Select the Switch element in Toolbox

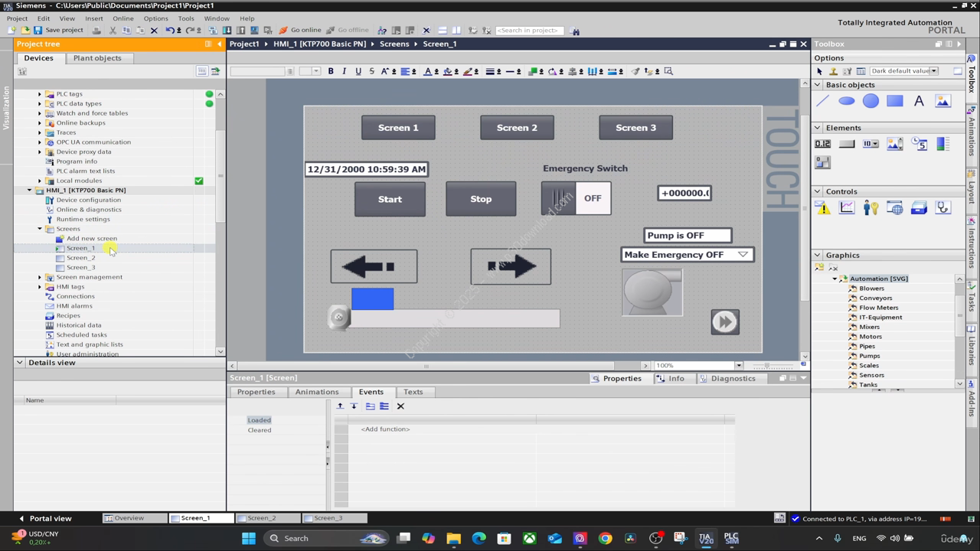[823, 162]
